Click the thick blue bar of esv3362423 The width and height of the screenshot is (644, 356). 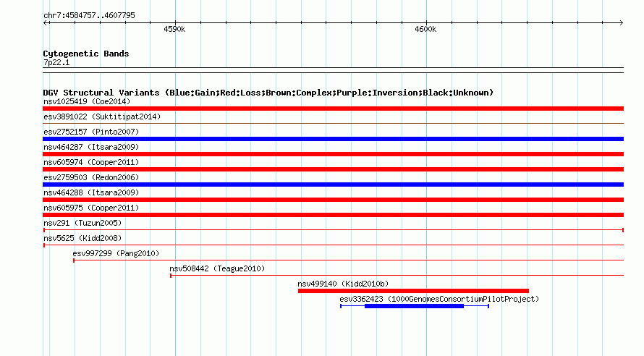(x=414, y=306)
